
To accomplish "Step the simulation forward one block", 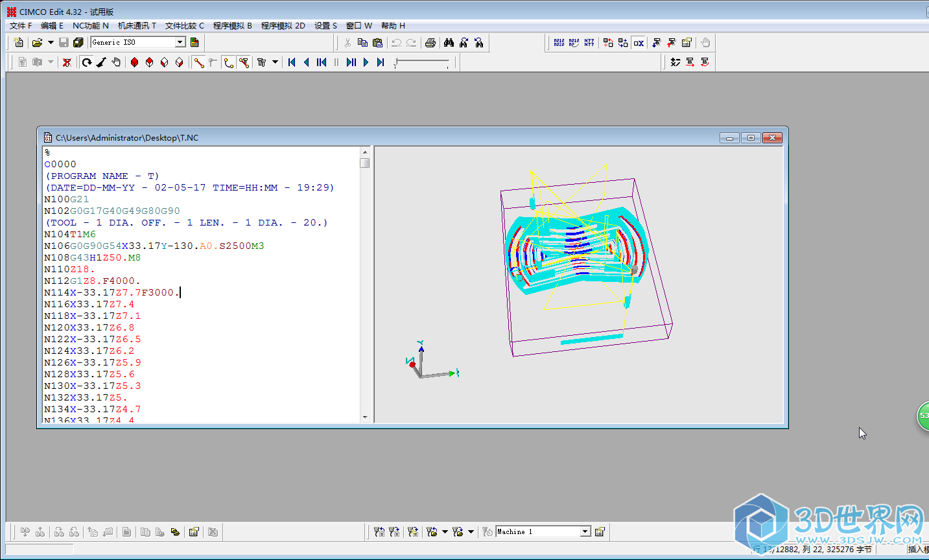I will [x=351, y=62].
